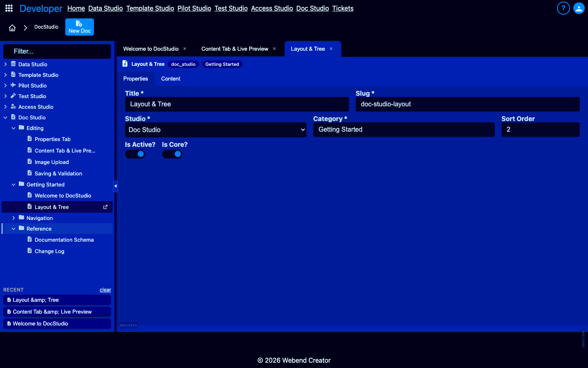Collapse the sidebar with the arrow handle

click(116, 186)
